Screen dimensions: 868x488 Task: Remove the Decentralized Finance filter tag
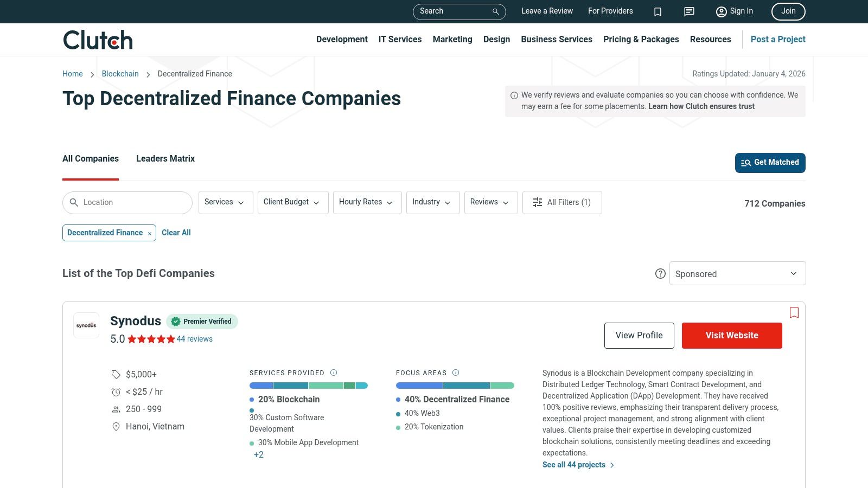pos(150,234)
